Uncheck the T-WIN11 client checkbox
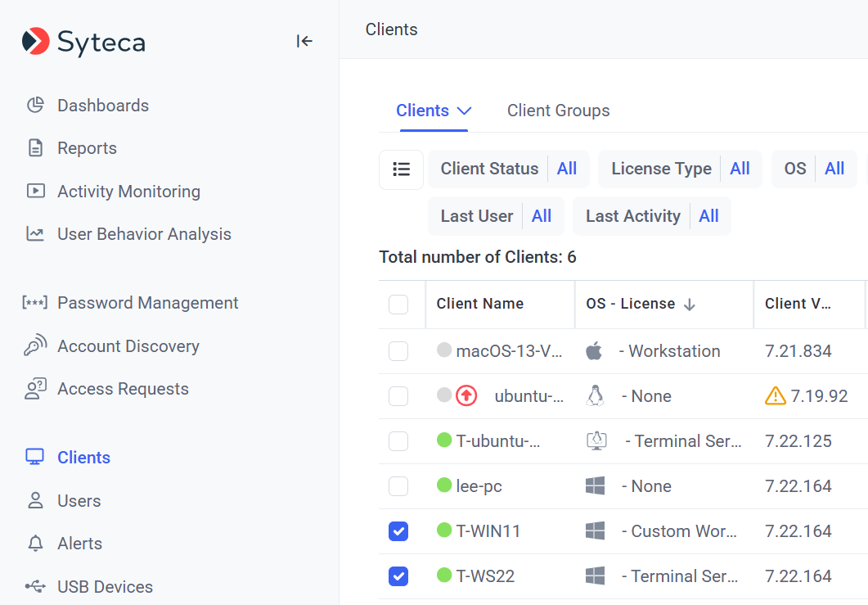868x605 pixels. (x=398, y=531)
